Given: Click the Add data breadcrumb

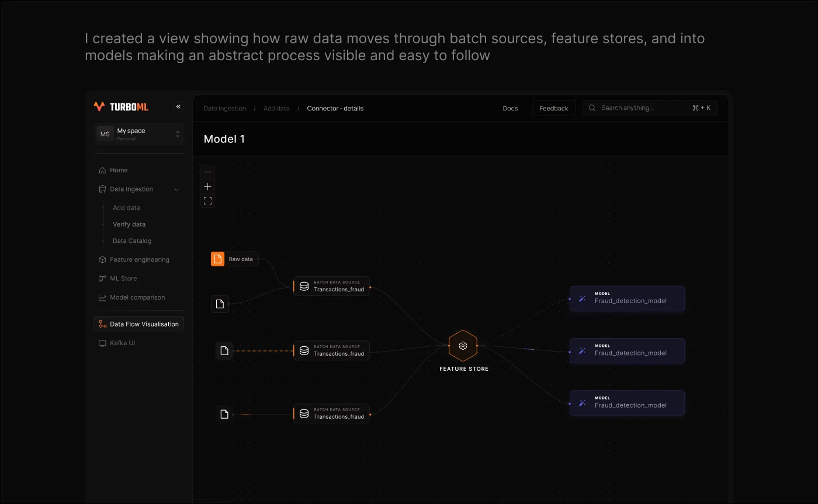Looking at the screenshot, I should tap(276, 109).
